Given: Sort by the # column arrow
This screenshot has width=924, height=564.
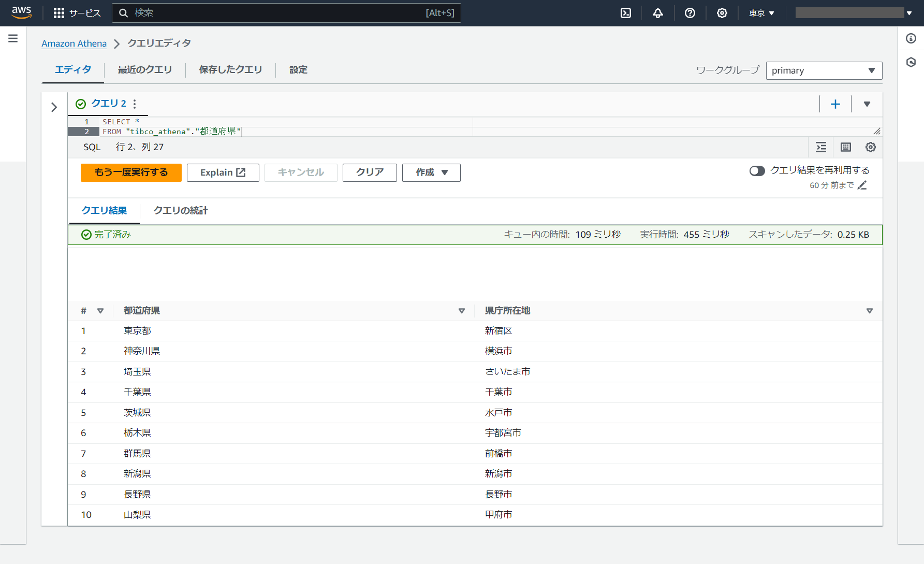Looking at the screenshot, I should [x=100, y=311].
